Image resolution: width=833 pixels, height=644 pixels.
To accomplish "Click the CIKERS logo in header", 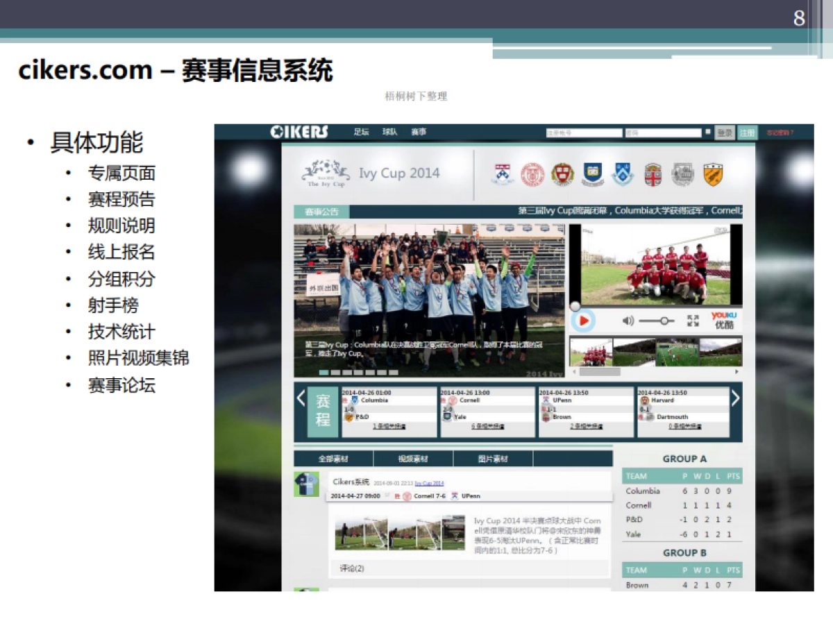I will coord(299,132).
